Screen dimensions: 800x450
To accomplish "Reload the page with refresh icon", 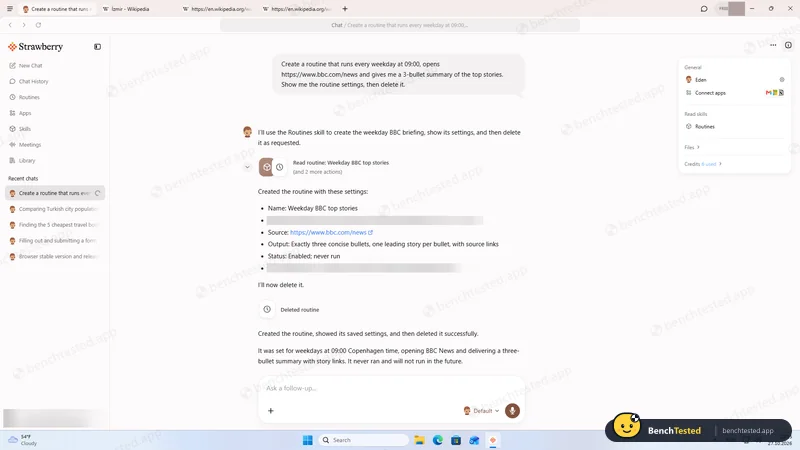I will [38, 24].
